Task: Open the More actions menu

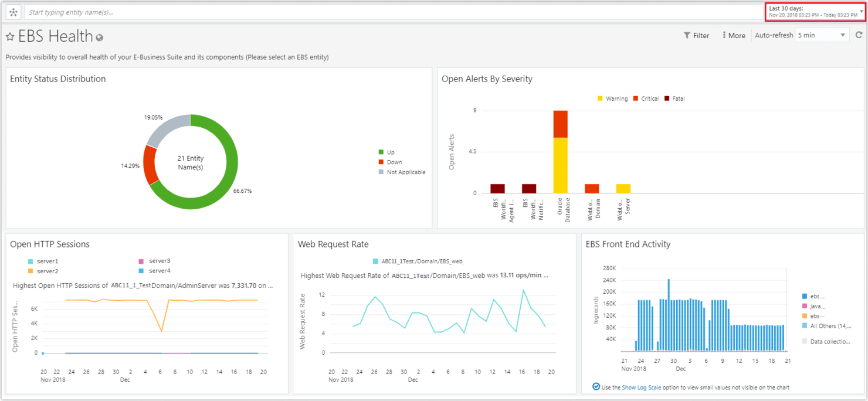Action: [734, 35]
